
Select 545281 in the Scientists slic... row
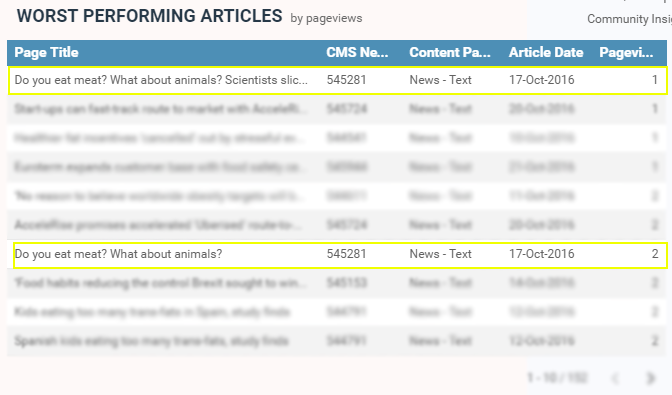click(346, 80)
